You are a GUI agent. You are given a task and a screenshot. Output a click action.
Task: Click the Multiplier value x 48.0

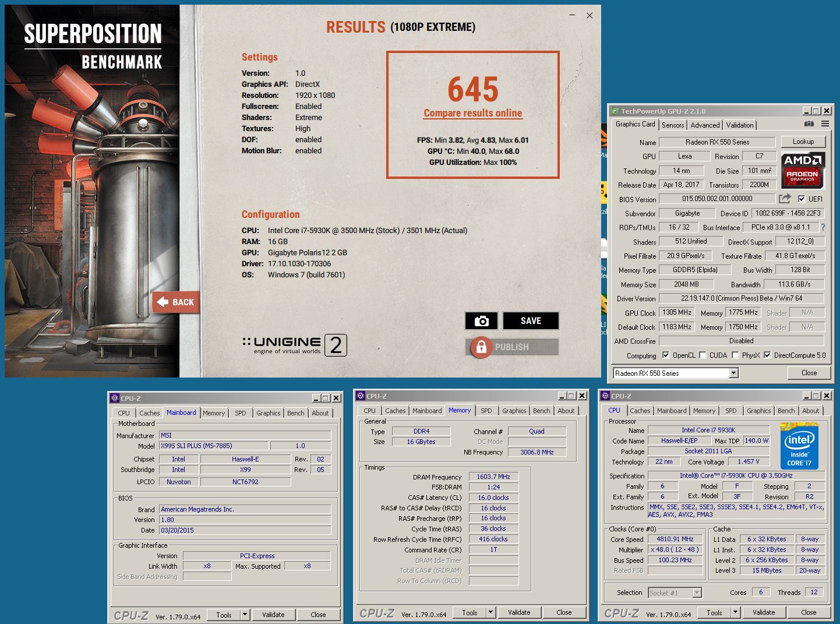[675, 550]
